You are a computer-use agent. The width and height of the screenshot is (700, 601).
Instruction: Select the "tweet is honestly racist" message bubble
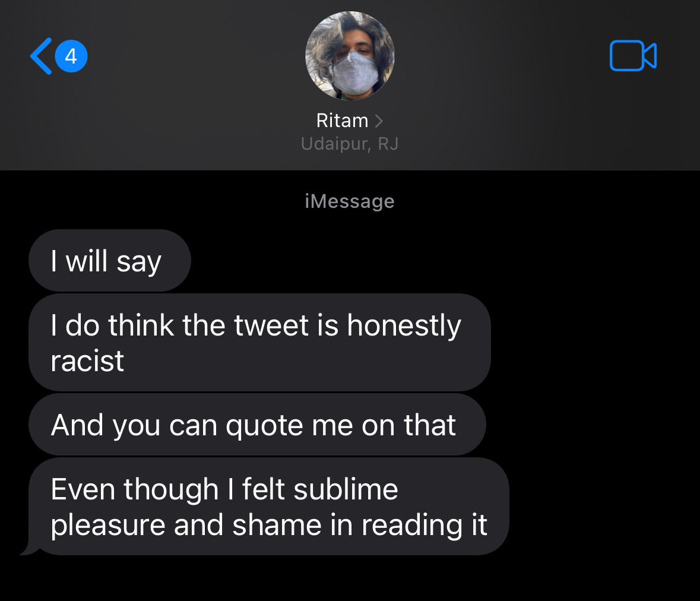(260, 343)
